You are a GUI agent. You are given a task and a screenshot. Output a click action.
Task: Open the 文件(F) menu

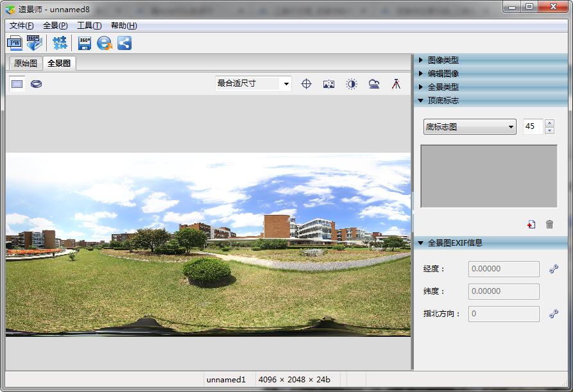click(x=21, y=26)
